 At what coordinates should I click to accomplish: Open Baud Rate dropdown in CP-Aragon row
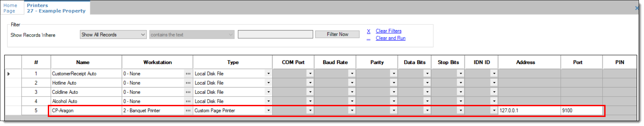coord(352,111)
